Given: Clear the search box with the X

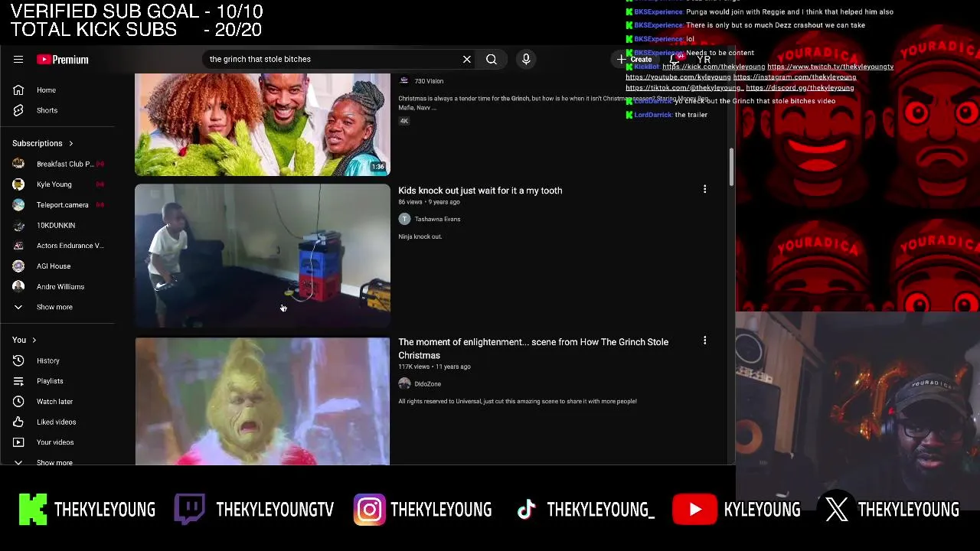Looking at the screenshot, I should (466, 59).
